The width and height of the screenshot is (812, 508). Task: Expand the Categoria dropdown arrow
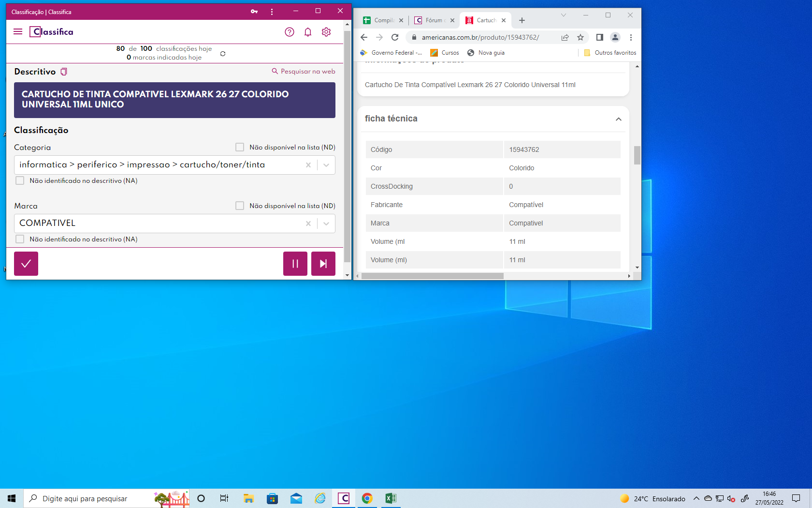(x=326, y=165)
